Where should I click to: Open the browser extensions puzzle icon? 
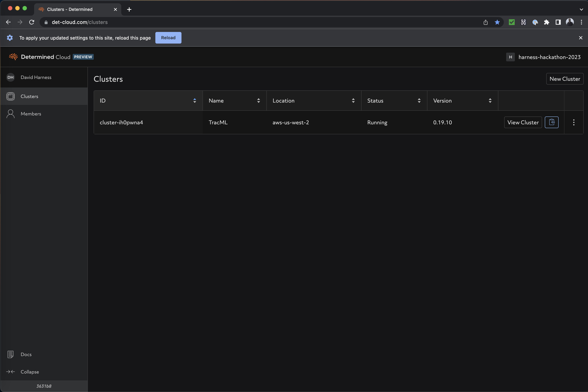546,22
